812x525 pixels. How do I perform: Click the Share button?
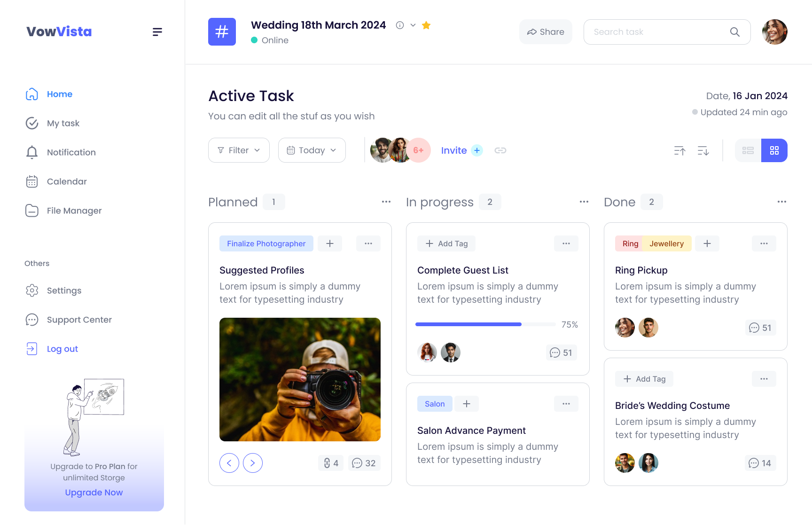click(x=546, y=32)
